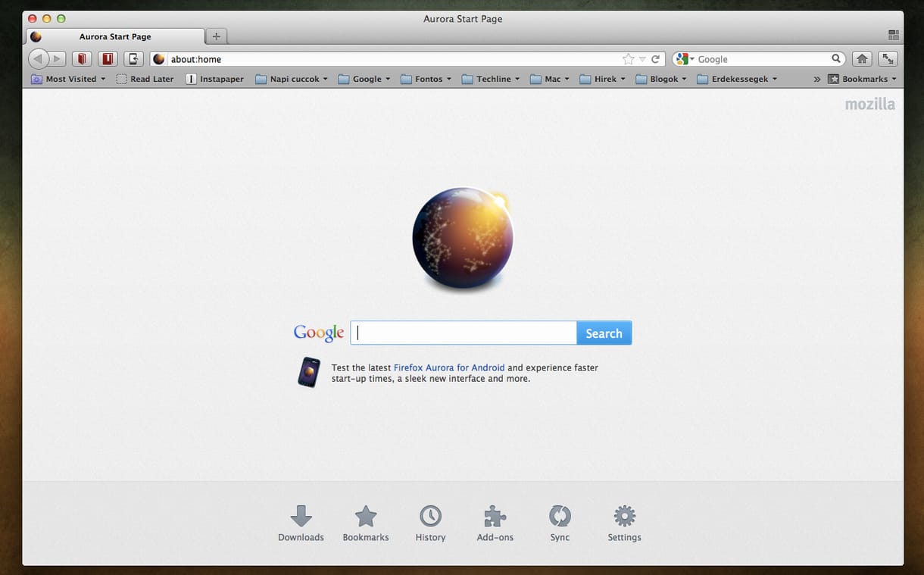The height and width of the screenshot is (575, 924).
Task: Open tab groups via the grid icon
Action: pos(894,36)
